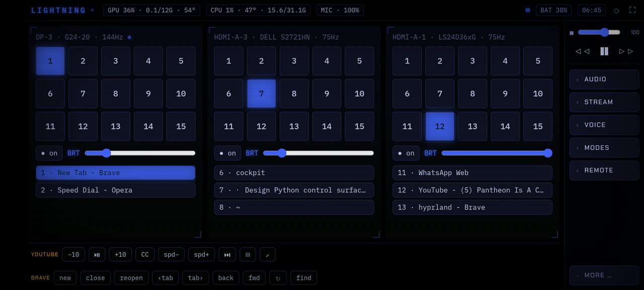This screenshot has height=290, width=644.
Task: Click the top bar refresh icon
Action: point(616,10)
